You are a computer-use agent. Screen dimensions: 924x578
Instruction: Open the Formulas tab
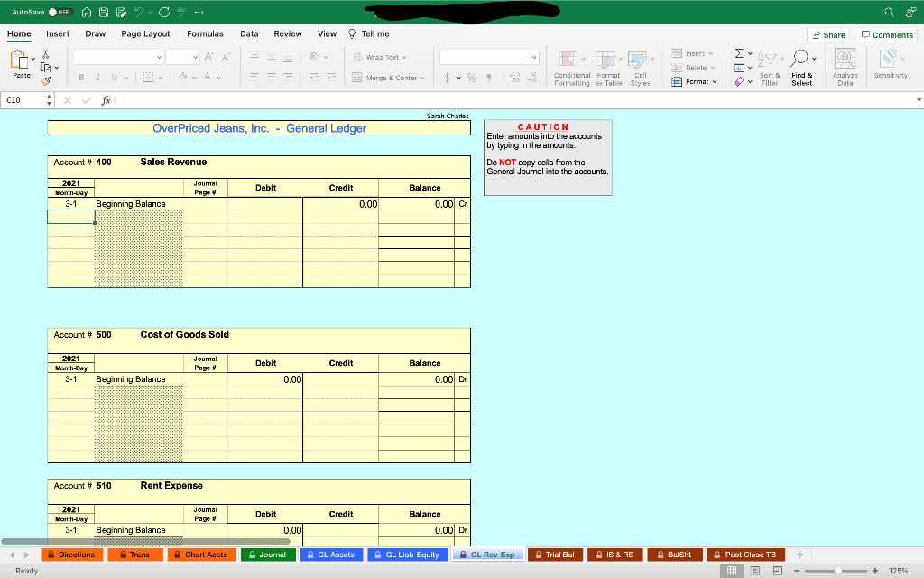point(205,33)
